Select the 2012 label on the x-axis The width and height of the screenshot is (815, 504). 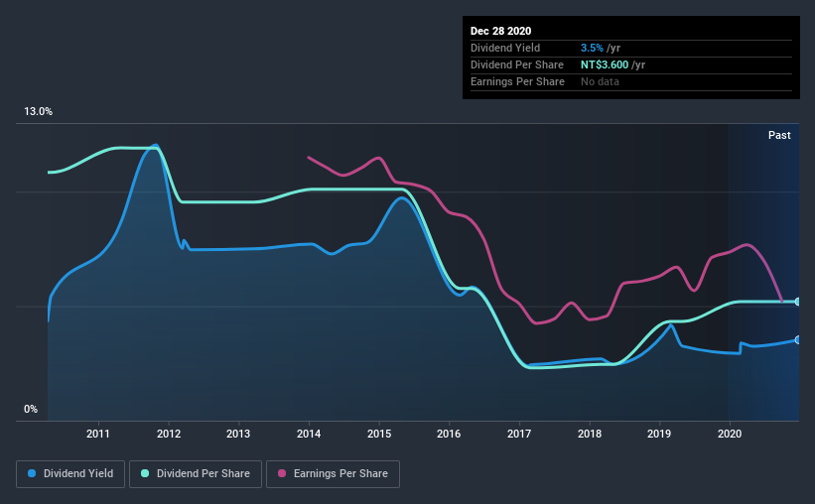pyautogui.click(x=169, y=434)
